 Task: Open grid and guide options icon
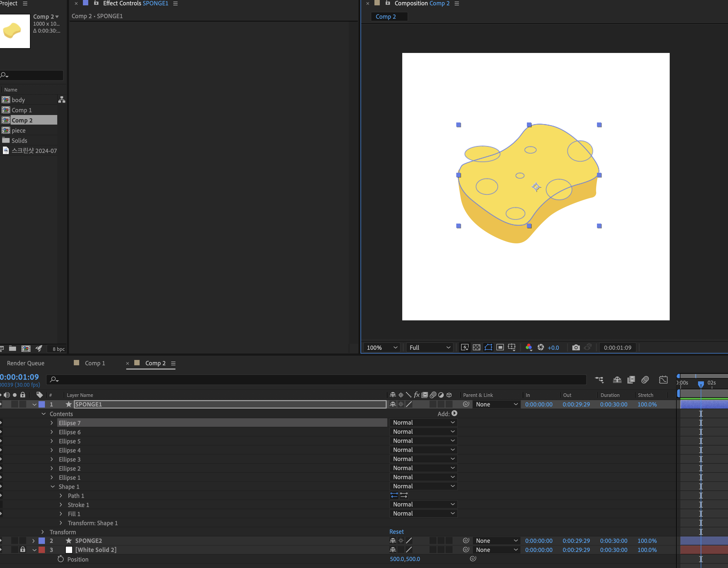(x=512, y=347)
